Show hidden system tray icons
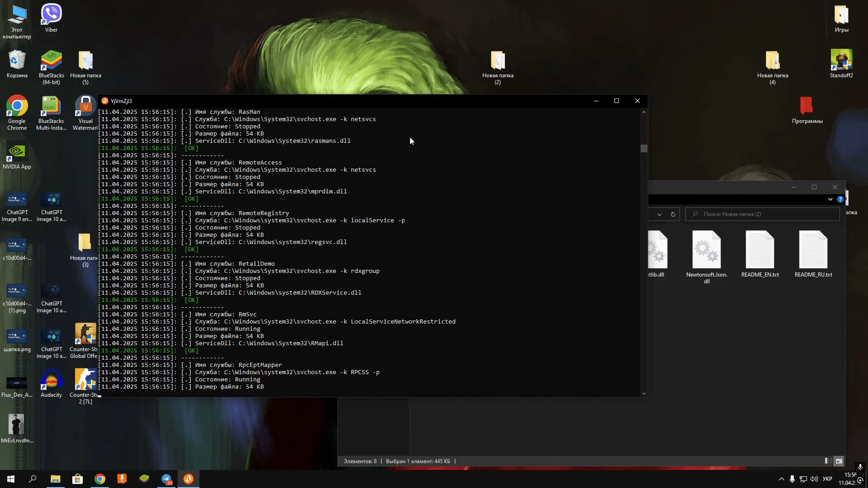The image size is (868, 488). click(x=781, y=479)
